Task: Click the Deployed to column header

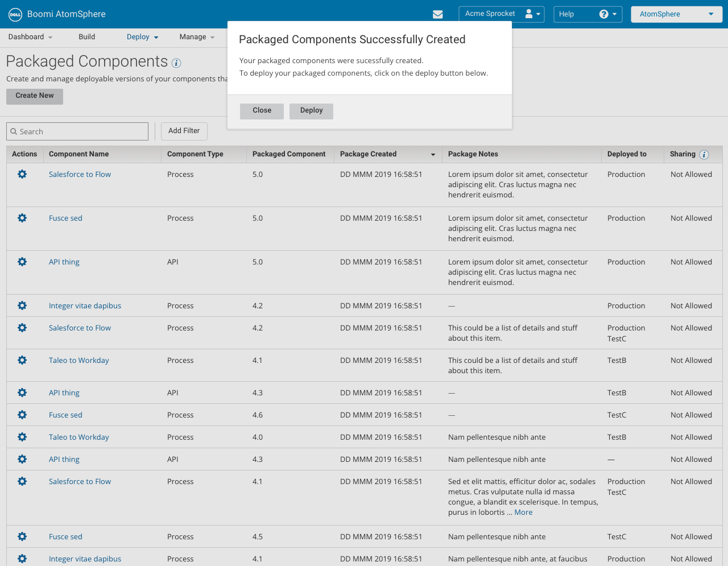Action: pyautogui.click(x=627, y=154)
